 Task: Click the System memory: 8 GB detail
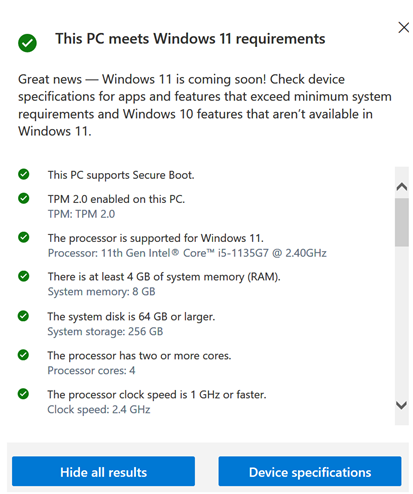(x=101, y=292)
